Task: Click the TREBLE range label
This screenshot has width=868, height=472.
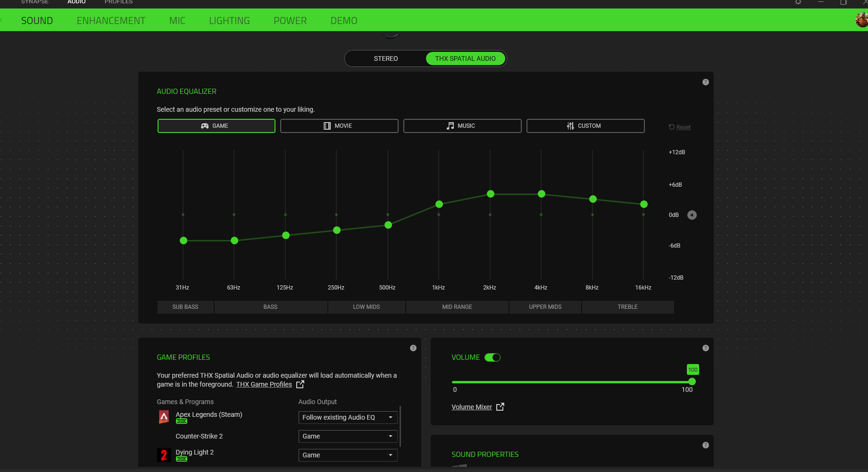Action: click(x=628, y=307)
